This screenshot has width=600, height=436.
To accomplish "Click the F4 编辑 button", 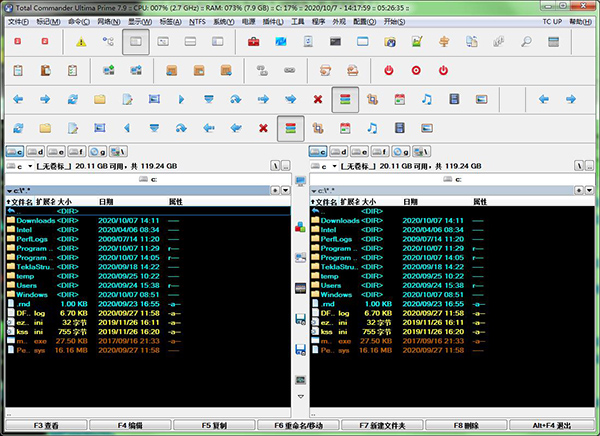I will coord(130,425).
